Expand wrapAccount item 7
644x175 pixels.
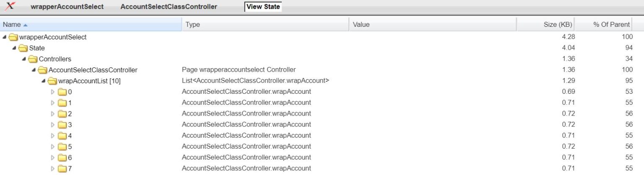[x=53, y=169]
